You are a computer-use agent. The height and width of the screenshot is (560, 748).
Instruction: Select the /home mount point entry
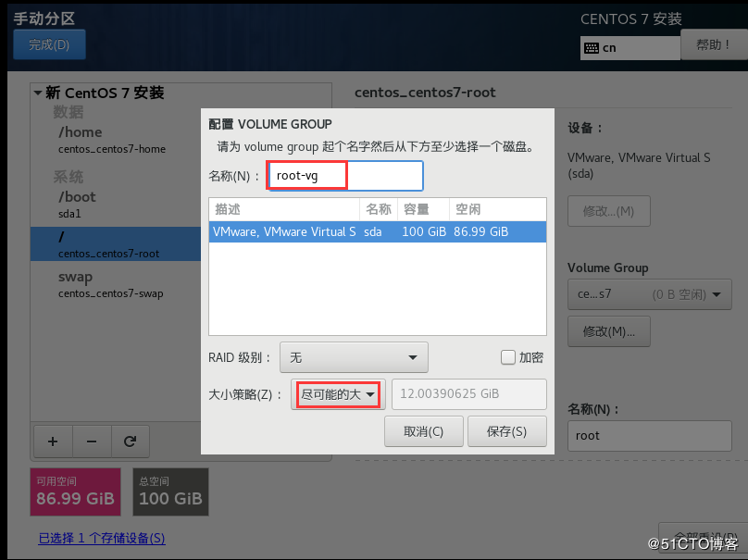116,140
